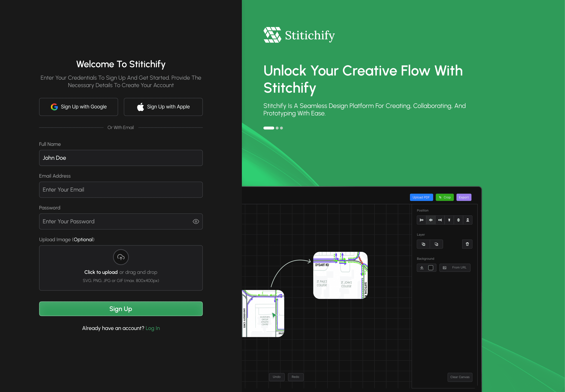
Task: Delete layer with the trash icon
Action: pyautogui.click(x=467, y=244)
